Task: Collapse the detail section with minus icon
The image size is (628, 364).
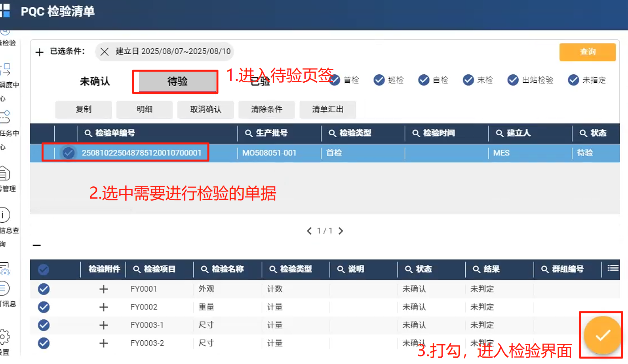Action: click(x=37, y=245)
